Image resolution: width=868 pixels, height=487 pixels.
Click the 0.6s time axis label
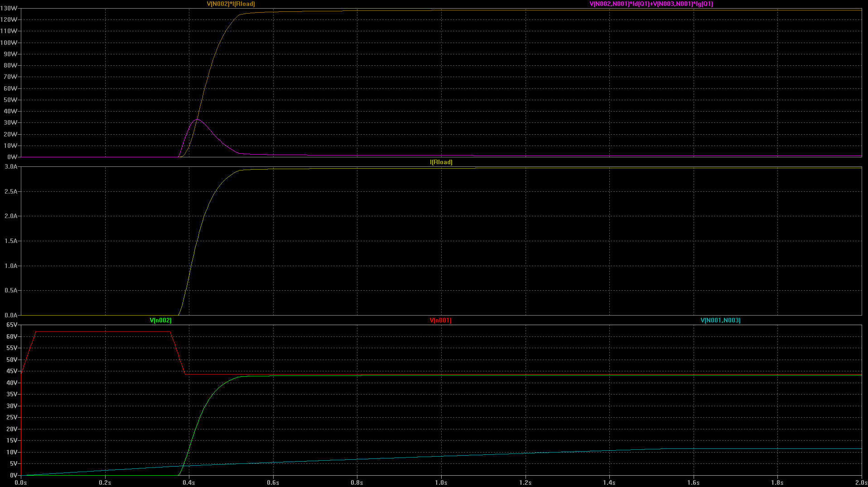click(x=273, y=482)
